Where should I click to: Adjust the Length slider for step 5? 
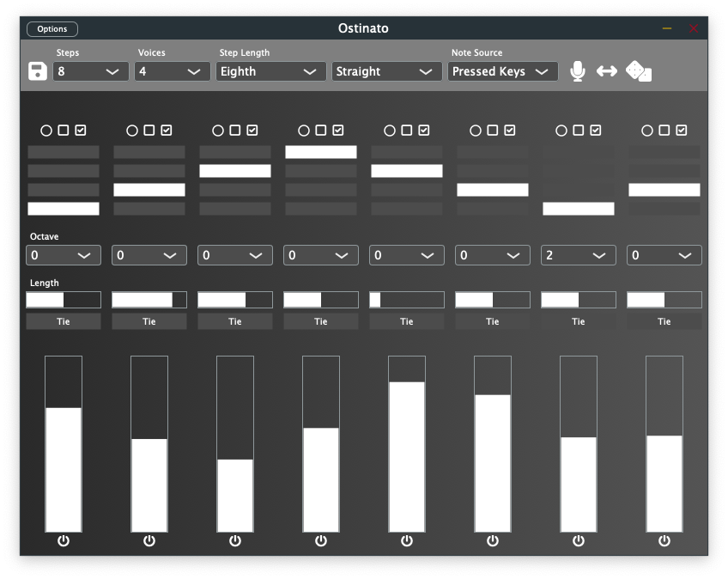click(407, 300)
